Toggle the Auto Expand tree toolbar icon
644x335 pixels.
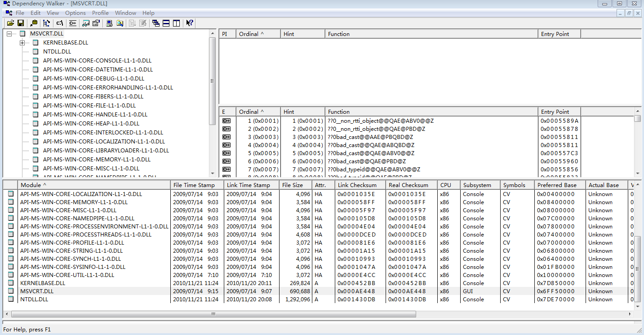click(x=47, y=23)
